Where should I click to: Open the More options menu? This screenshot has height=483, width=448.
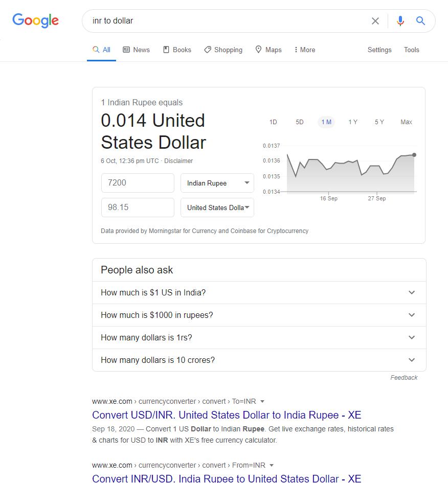pos(305,50)
